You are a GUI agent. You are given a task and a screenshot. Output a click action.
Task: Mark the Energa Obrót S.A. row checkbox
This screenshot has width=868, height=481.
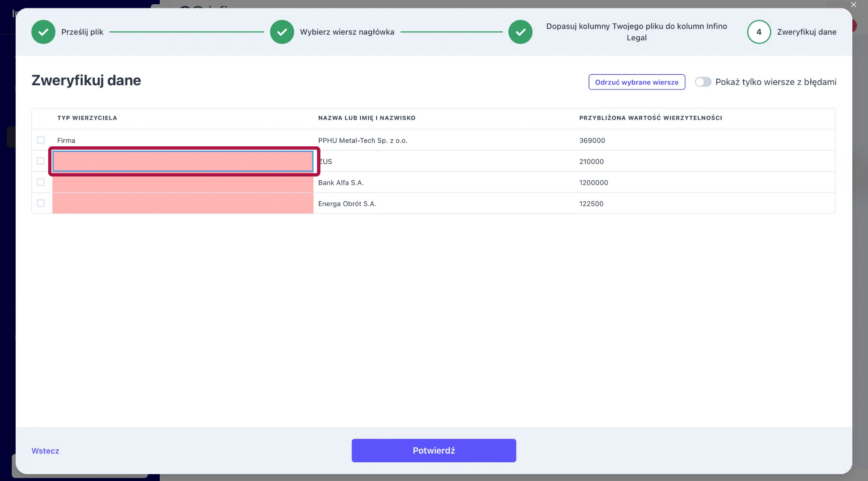(x=41, y=203)
